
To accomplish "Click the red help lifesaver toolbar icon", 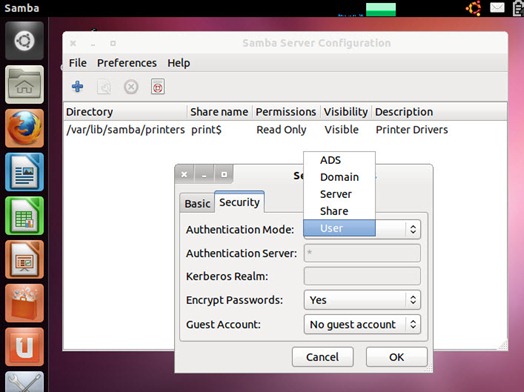I will tap(158, 87).
